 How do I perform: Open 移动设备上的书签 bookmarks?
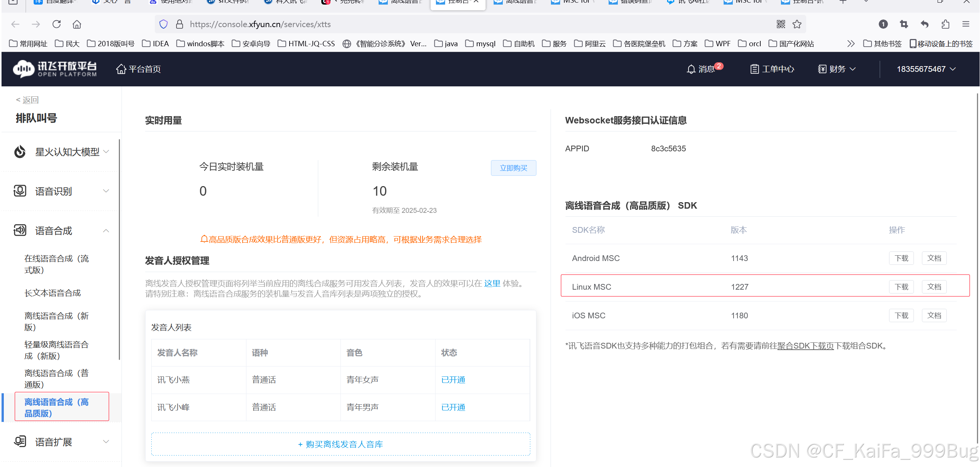(x=941, y=44)
